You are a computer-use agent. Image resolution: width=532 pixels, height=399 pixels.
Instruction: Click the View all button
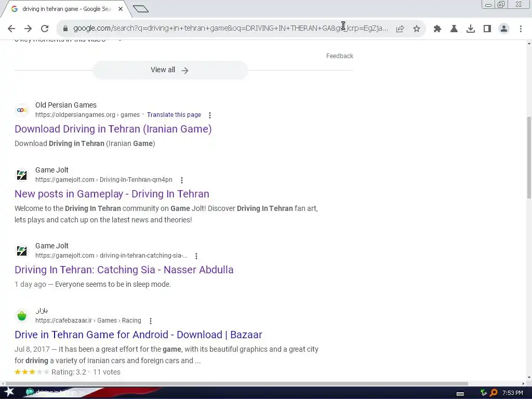click(170, 70)
